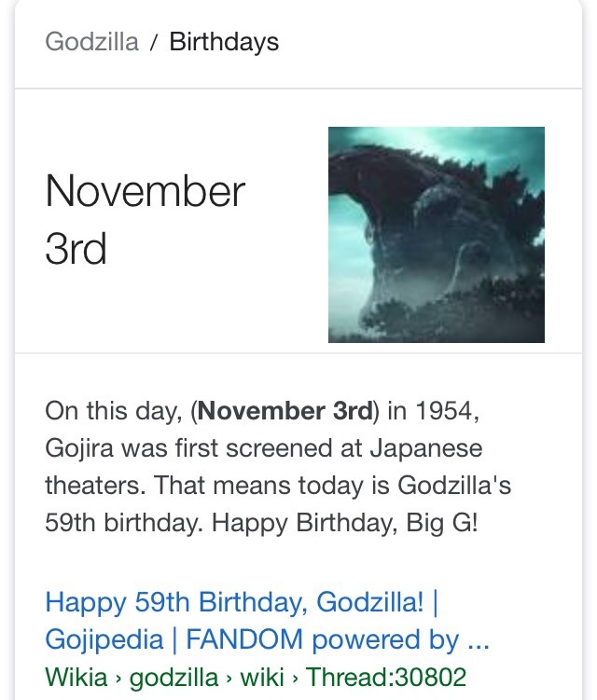597x700 pixels.
Task: Click the chevron right after Wikia
Action: tap(118, 679)
